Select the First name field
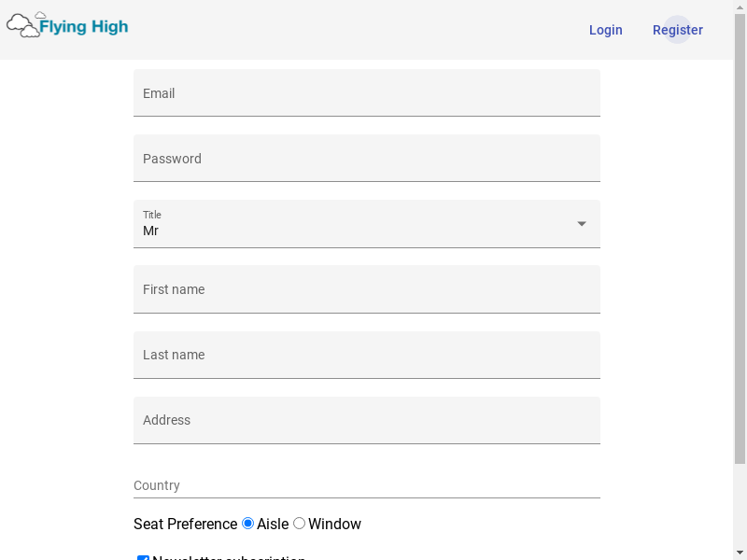This screenshot has width=747, height=560. [x=367, y=289]
